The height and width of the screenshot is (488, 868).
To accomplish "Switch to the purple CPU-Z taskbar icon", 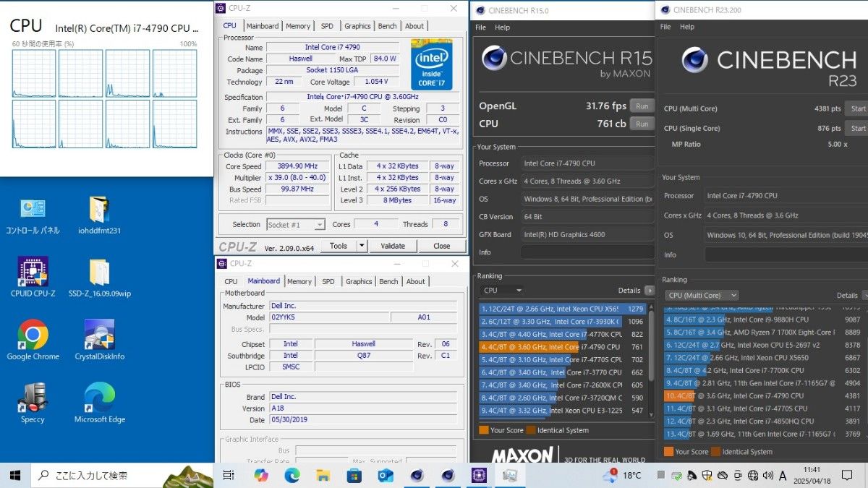I will click(x=479, y=475).
